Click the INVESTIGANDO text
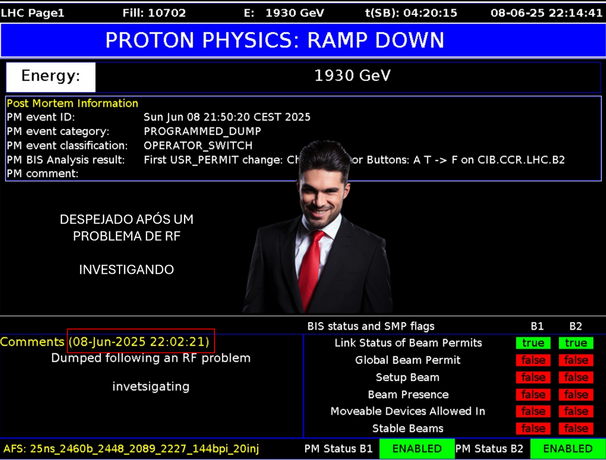The width and height of the screenshot is (606, 460). (126, 269)
